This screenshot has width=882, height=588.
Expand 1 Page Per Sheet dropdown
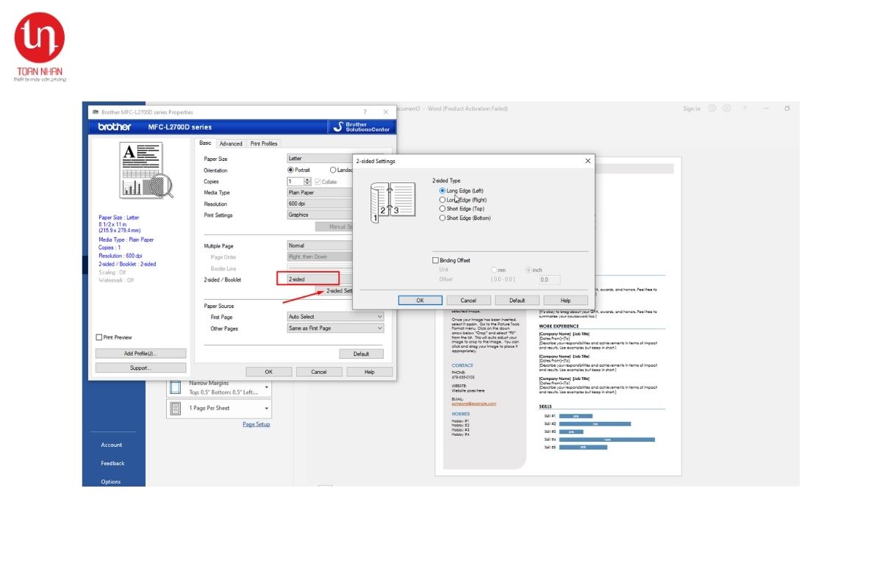[x=267, y=408]
